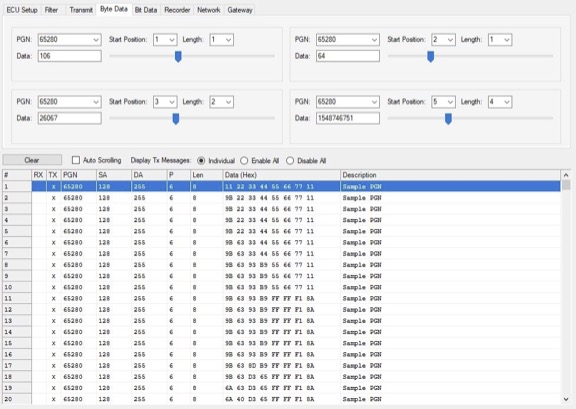Open the Start Position dropdown showing 3
The width and height of the screenshot is (576, 409).
165,102
